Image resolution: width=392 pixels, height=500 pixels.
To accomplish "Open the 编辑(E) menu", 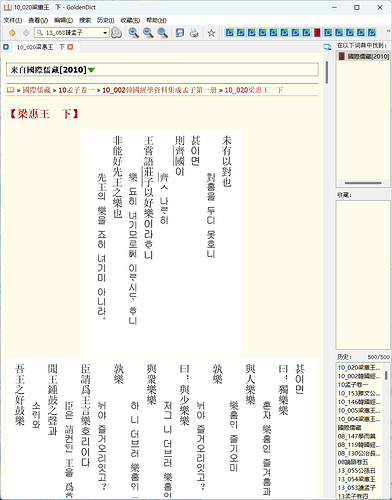I will point(63,20).
